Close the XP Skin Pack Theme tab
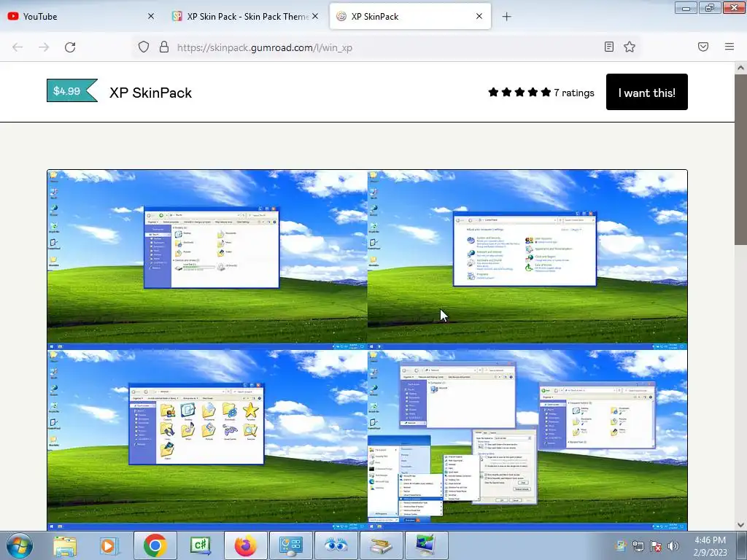 pyautogui.click(x=315, y=16)
